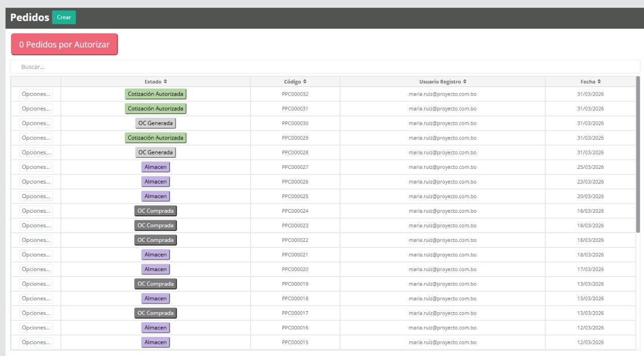Sort table by Estado column arrows
Screen dimensions: 644x356
click(166, 81)
